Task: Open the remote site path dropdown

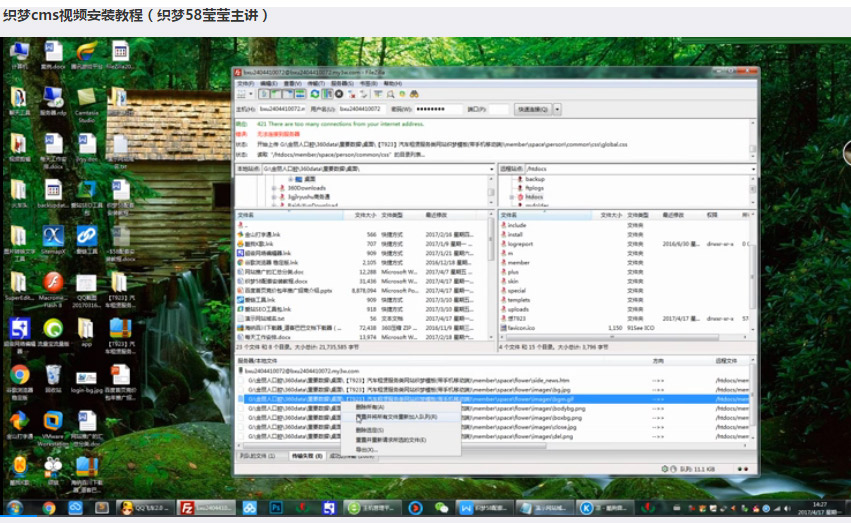Action: click(x=748, y=169)
